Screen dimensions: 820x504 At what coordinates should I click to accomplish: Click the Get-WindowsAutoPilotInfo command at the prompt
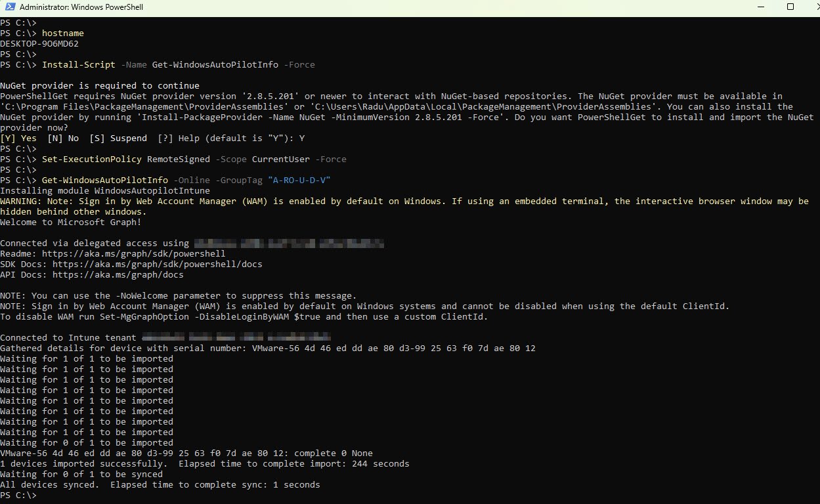(104, 180)
